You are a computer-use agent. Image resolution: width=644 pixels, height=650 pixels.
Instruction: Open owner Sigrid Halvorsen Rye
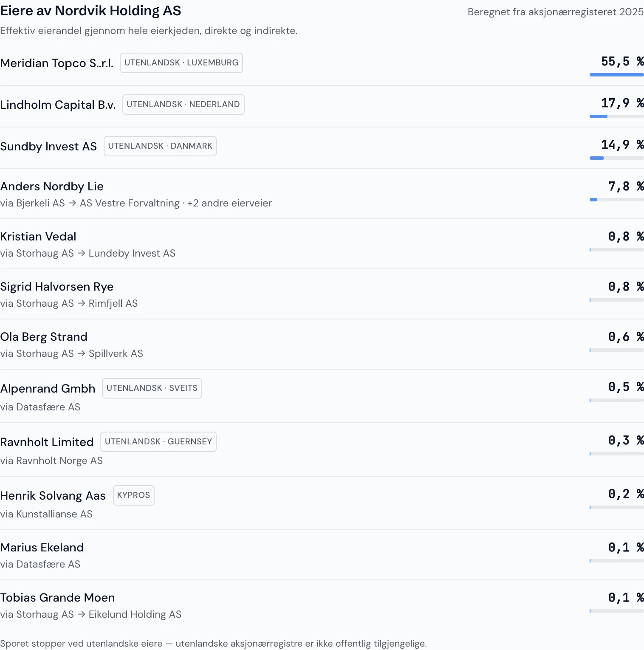point(57,286)
